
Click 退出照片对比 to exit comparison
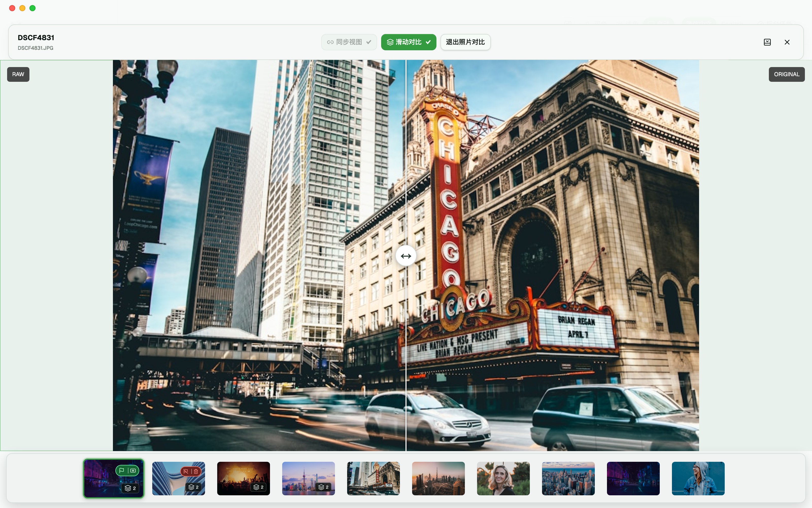(x=465, y=42)
